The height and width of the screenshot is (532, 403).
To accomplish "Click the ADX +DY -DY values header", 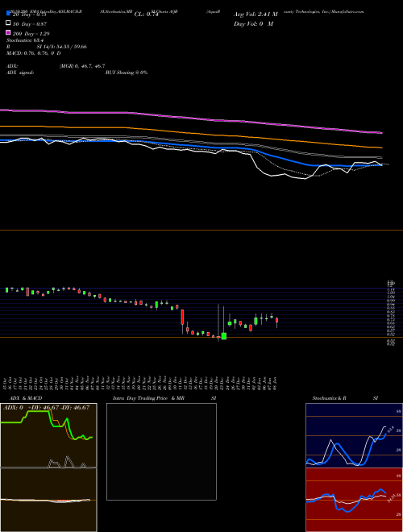I will [x=46, y=407].
